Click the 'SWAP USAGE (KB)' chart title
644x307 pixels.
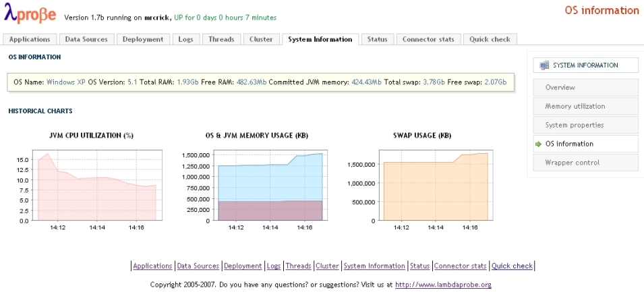(x=422, y=135)
